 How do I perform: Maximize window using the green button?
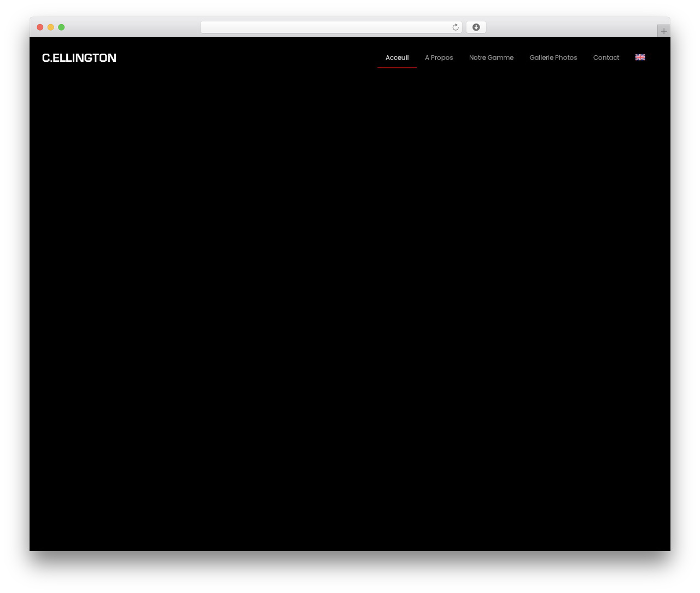click(61, 27)
